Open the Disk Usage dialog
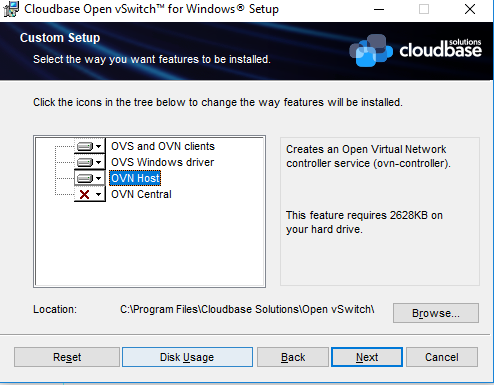Screen dimensions: 494x385 tap(187, 357)
